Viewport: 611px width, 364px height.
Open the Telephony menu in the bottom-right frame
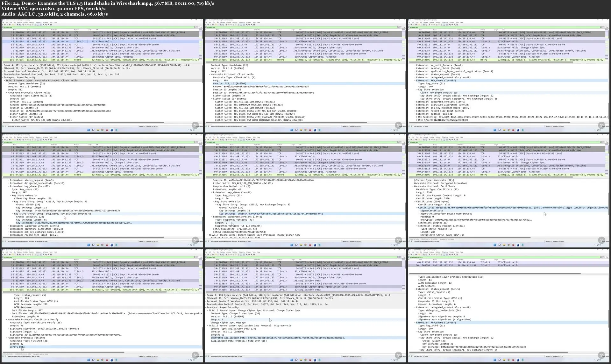(445, 252)
